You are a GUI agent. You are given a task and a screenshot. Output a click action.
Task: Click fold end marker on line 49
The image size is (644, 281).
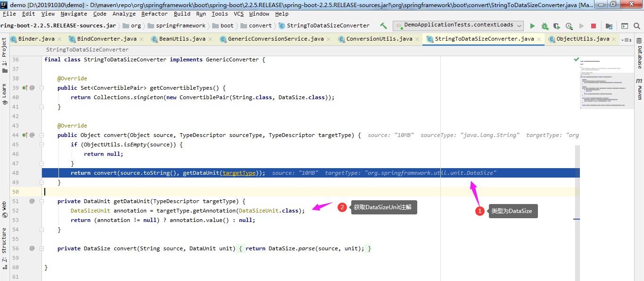tap(41, 182)
